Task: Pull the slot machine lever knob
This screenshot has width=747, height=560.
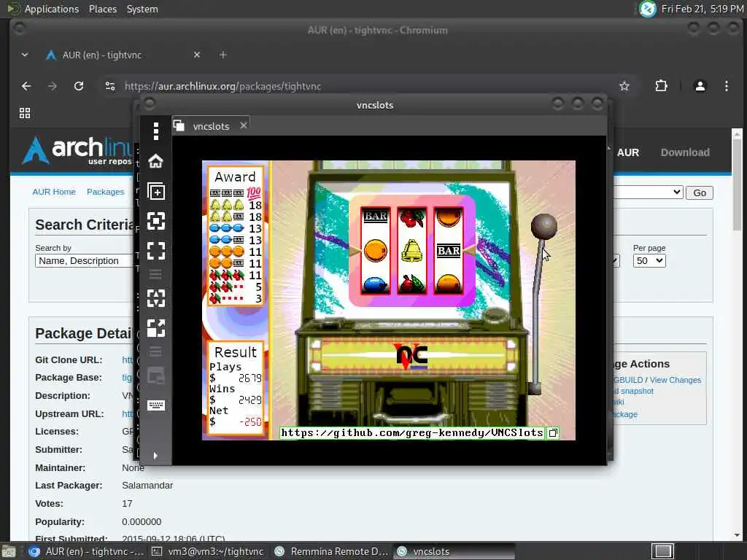Action: pos(544,226)
